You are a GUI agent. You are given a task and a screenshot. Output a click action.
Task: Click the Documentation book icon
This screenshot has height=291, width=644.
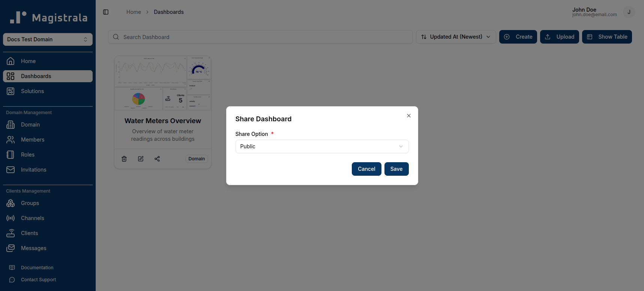12,268
